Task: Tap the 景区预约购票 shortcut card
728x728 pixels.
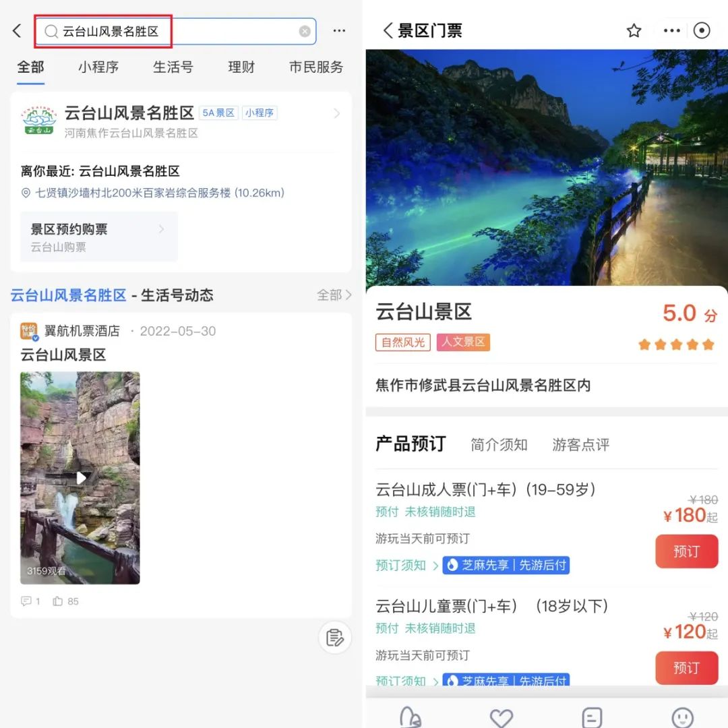Action: coord(99,237)
